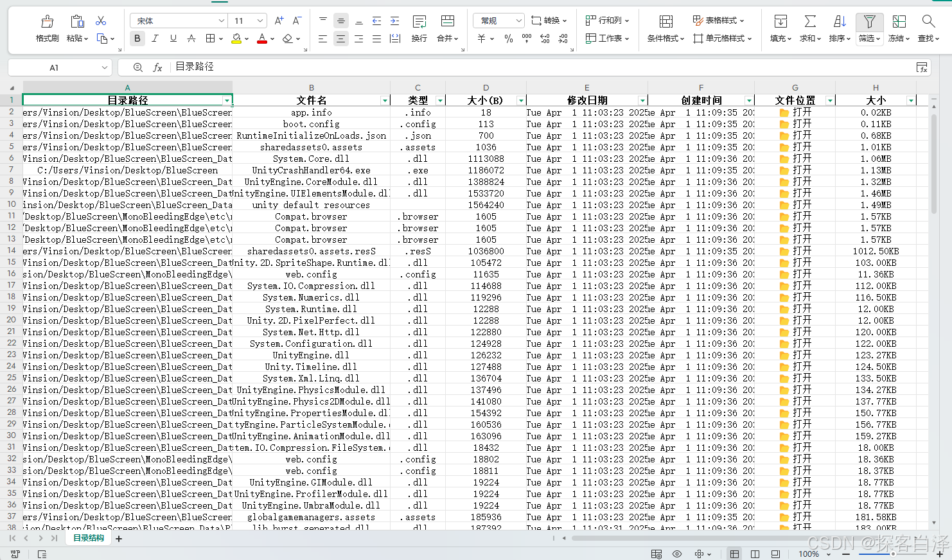
Task: Click the eraser clear icon
Action: coord(287,39)
